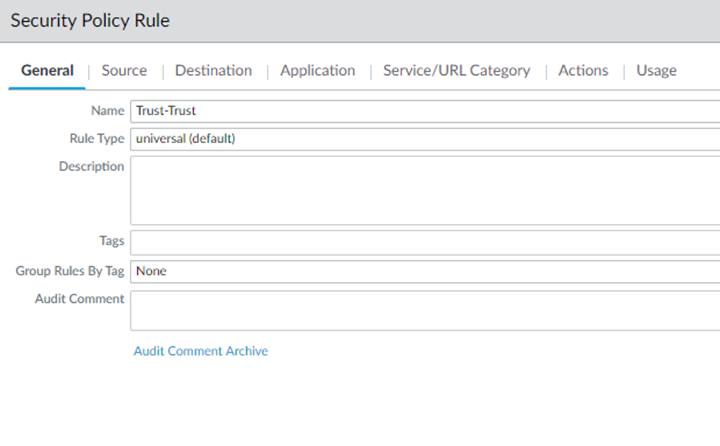
Task: Switch to the Actions tab
Action: pyautogui.click(x=583, y=70)
